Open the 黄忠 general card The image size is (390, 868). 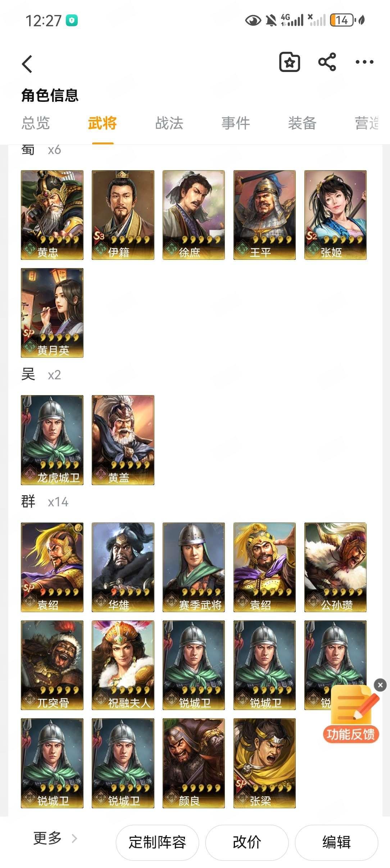pos(52,215)
